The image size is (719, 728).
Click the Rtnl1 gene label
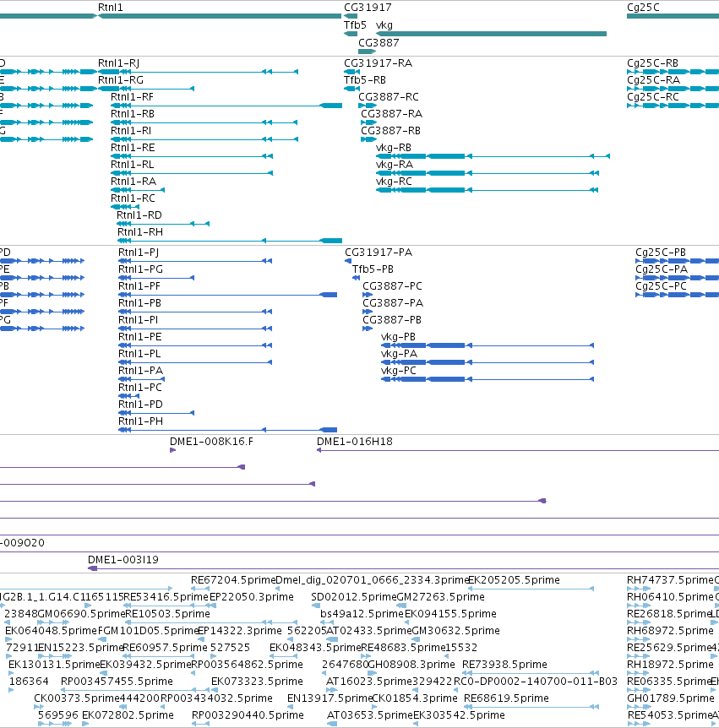point(111,8)
